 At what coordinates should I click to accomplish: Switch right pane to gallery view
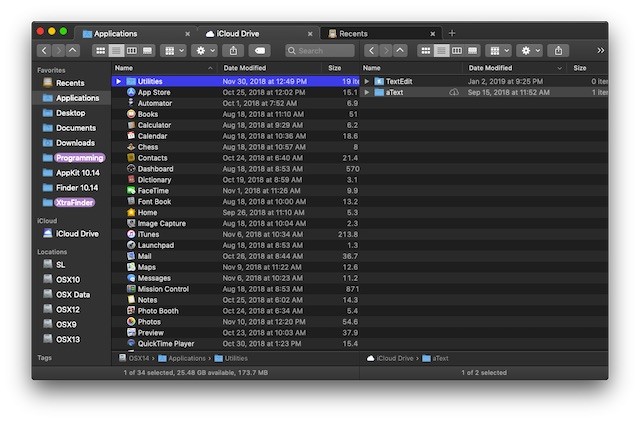(x=472, y=51)
